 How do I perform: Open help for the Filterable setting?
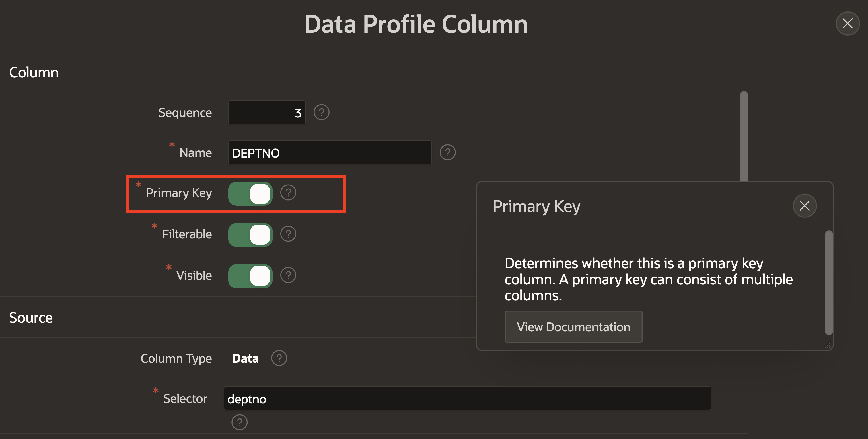(288, 234)
